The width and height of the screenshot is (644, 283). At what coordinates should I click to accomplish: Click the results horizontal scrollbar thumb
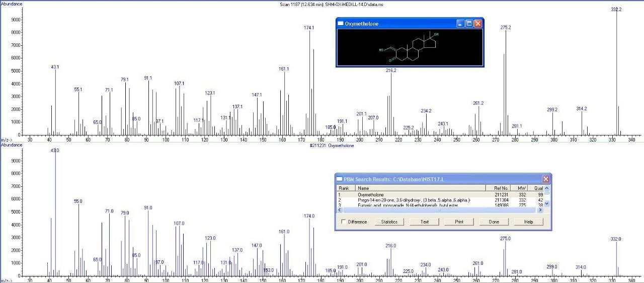(439, 210)
